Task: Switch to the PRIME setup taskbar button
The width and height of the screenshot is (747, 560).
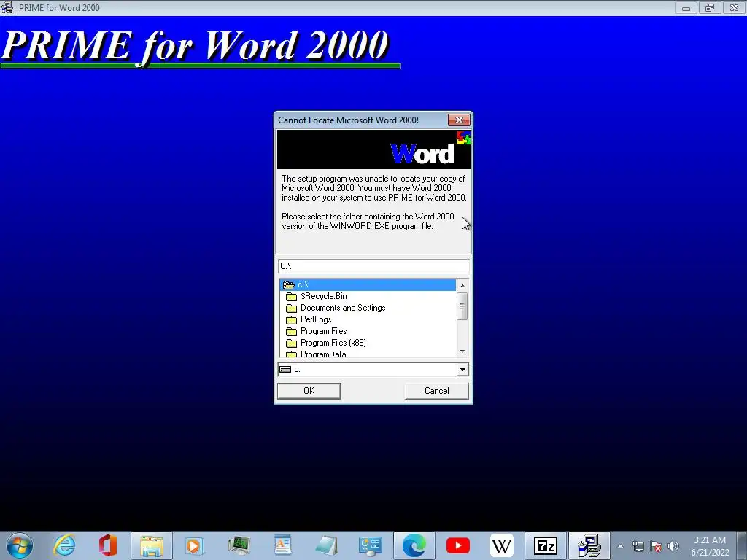Action: coord(589,545)
